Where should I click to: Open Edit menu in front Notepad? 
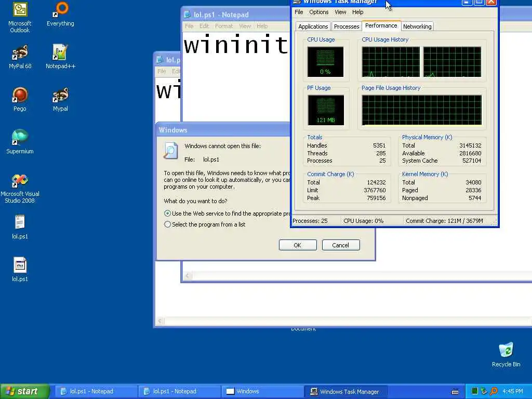pos(204,26)
